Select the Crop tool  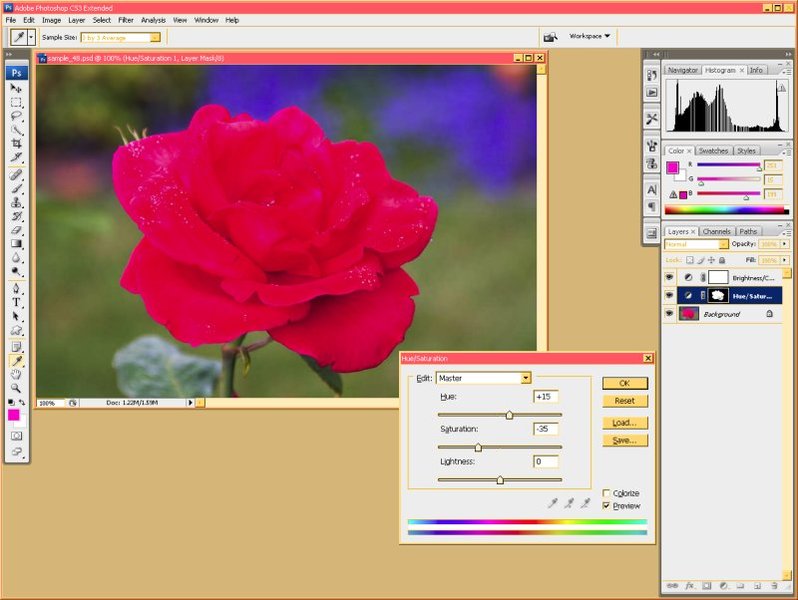click(x=16, y=143)
